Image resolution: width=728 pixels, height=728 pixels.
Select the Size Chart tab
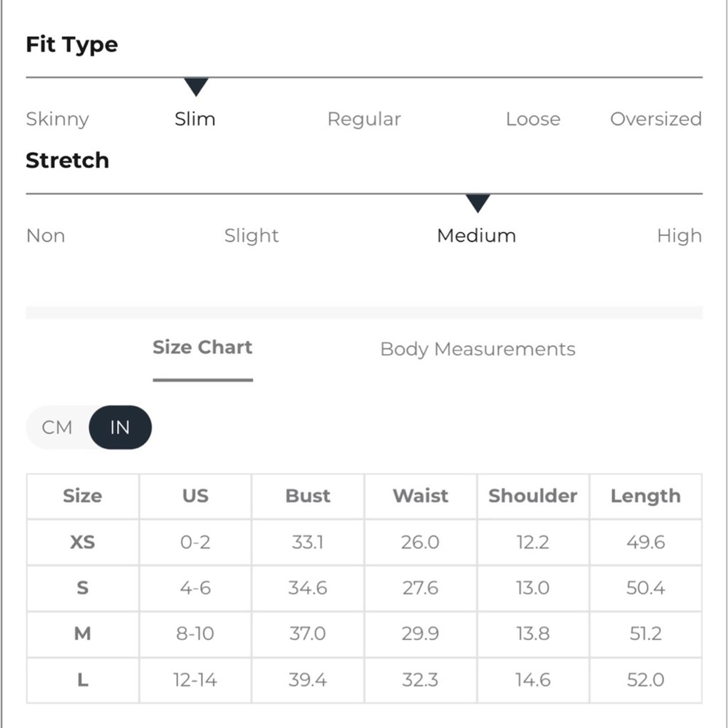tap(202, 347)
